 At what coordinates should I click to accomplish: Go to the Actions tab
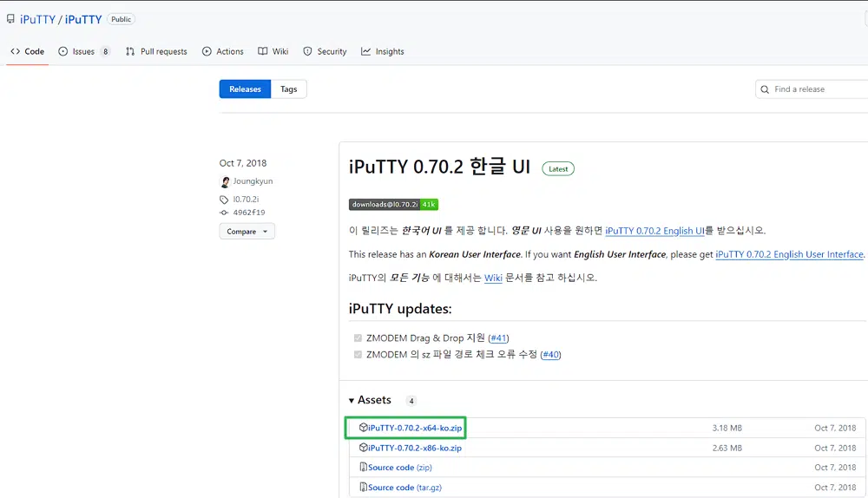pyautogui.click(x=222, y=51)
